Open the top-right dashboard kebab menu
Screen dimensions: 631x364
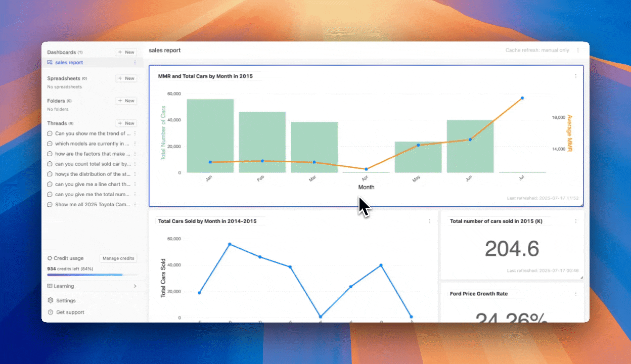[x=578, y=51]
